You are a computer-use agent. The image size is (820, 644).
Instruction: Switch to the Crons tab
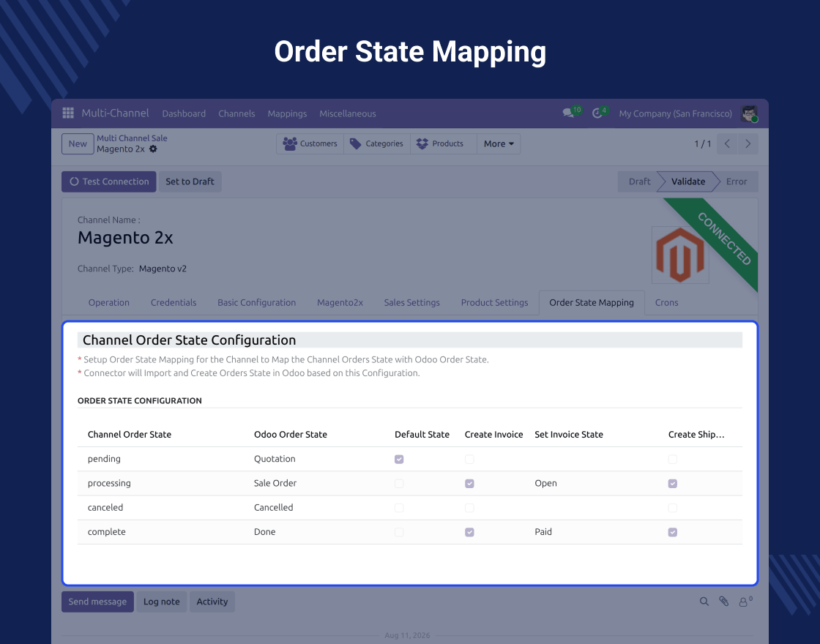click(x=666, y=303)
